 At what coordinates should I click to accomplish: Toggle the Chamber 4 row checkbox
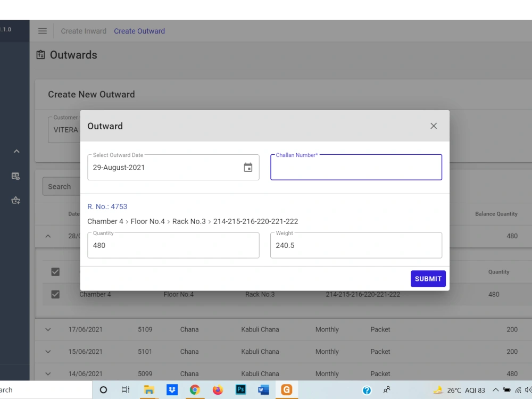[x=55, y=294]
